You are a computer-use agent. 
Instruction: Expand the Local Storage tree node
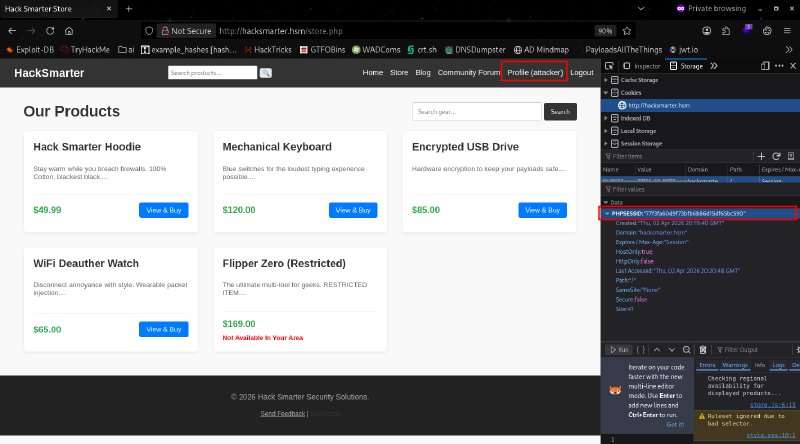[606, 131]
